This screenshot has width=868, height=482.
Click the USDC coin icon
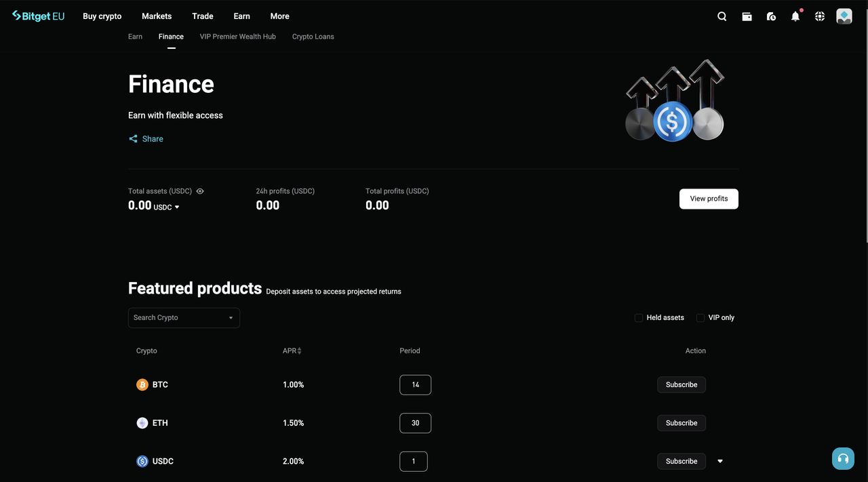[142, 462]
